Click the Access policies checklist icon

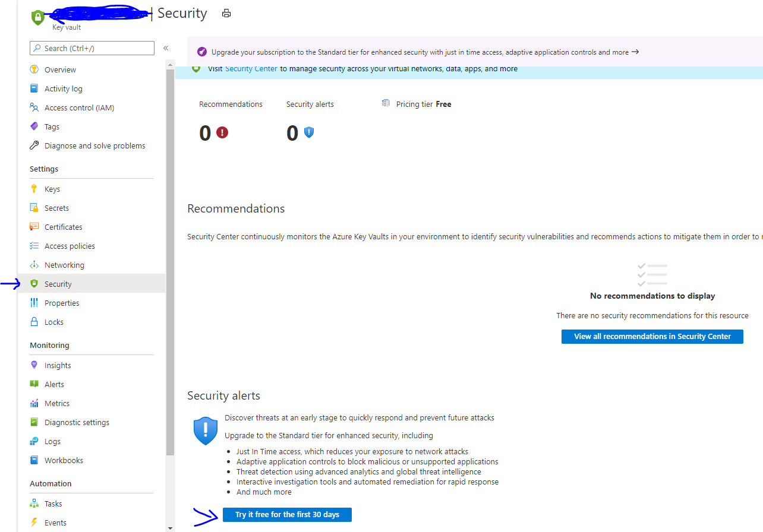[x=34, y=246]
